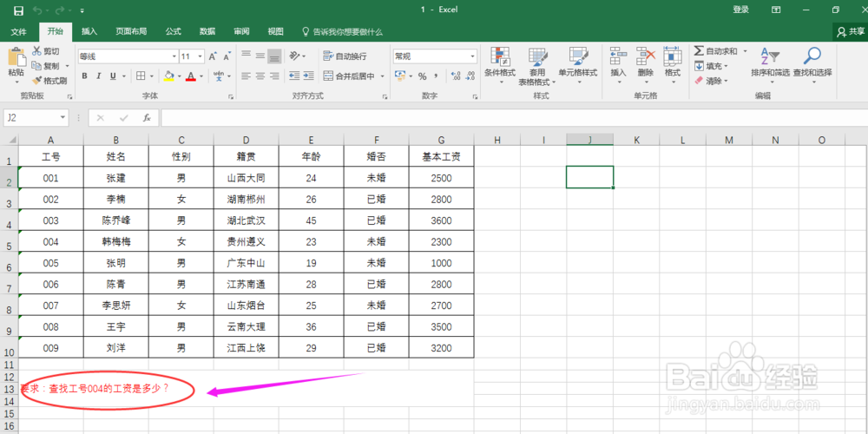This screenshot has width=868, height=434.
Task: Apply percent style format
Action: 423,76
